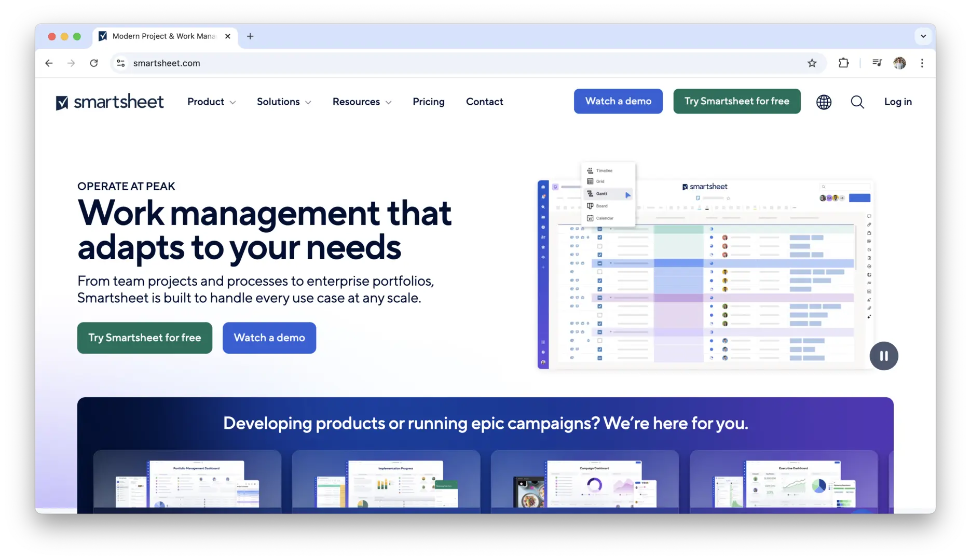The height and width of the screenshot is (560, 971).
Task: Go back with the browser back arrow
Action: 49,63
